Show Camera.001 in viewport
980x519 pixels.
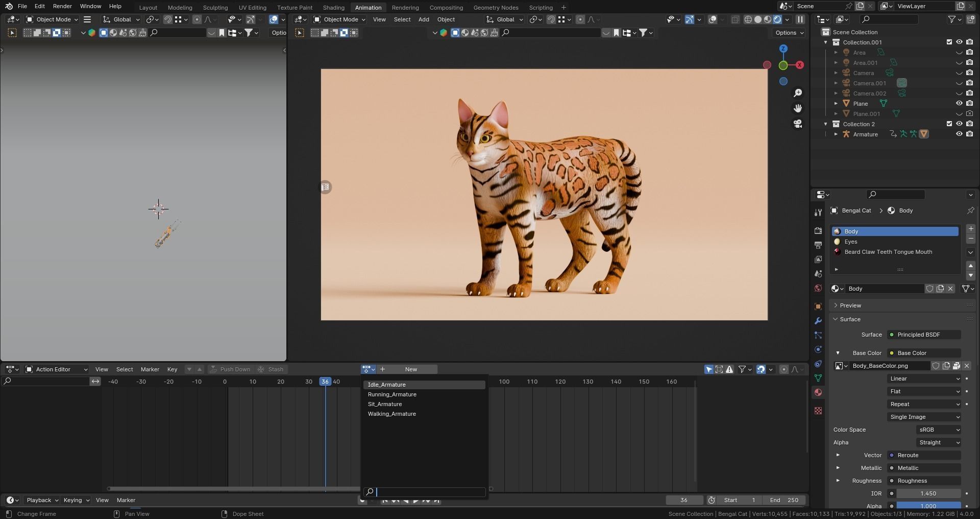click(x=959, y=83)
